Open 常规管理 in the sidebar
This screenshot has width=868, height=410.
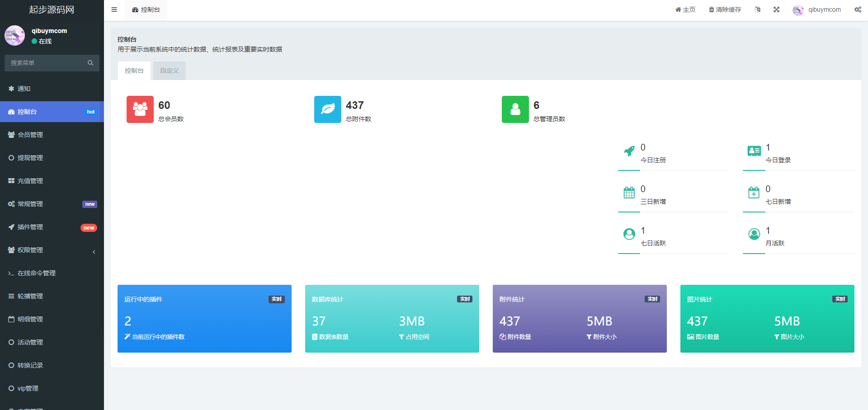(52, 204)
